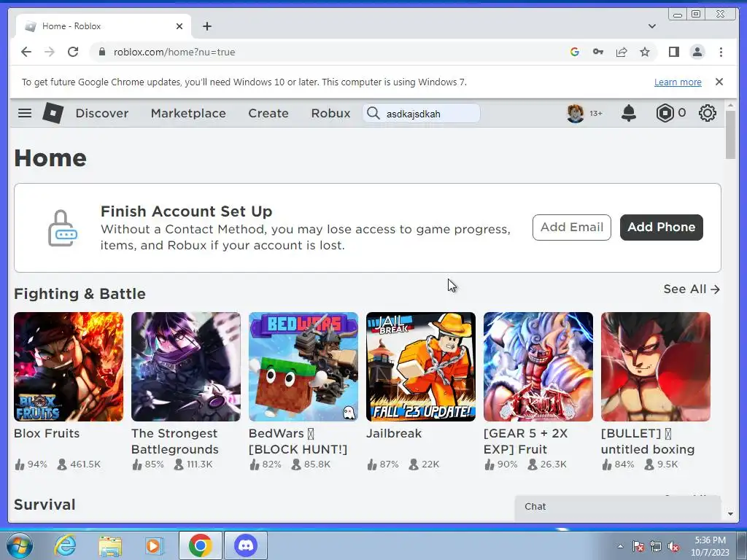
Task: Click the network status tray icon
Action: click(x=656, y=547)
